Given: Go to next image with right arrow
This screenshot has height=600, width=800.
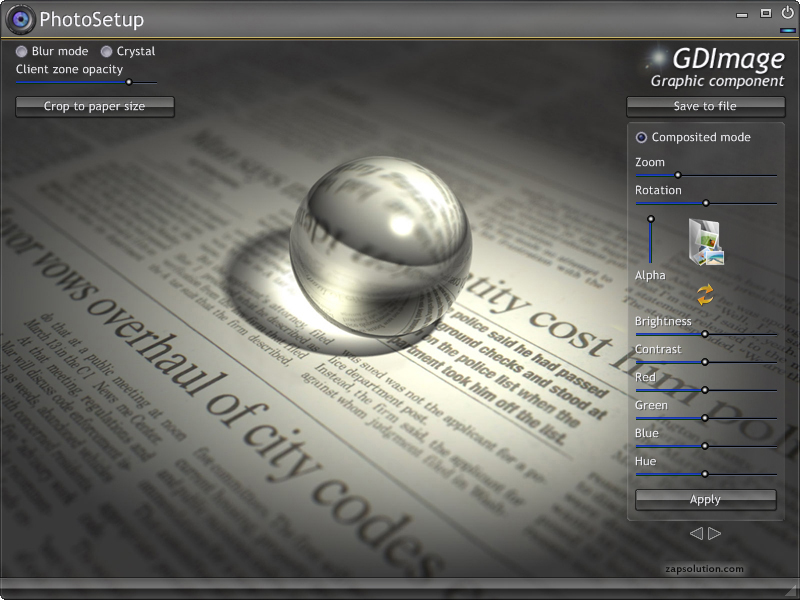Looking at the screenshot, I should [x=715, y=534].
